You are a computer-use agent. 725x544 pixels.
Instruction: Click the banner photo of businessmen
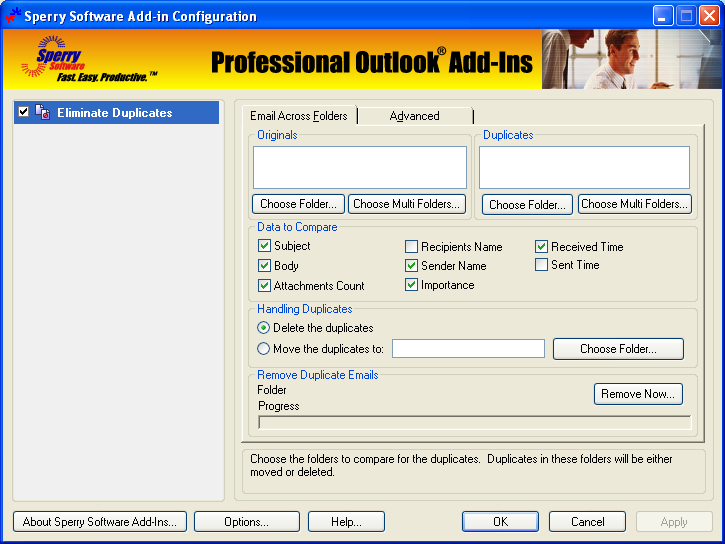(632, 59)
